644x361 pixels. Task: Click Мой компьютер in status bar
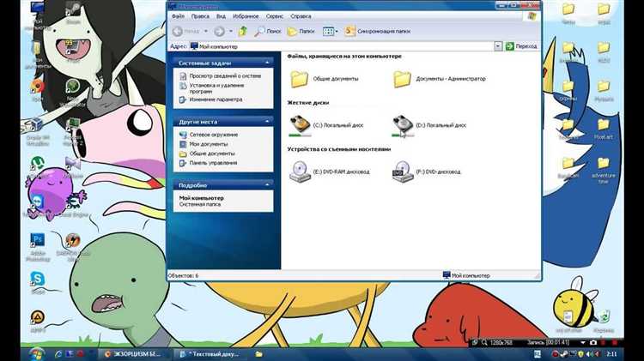[x=466, y=275]
